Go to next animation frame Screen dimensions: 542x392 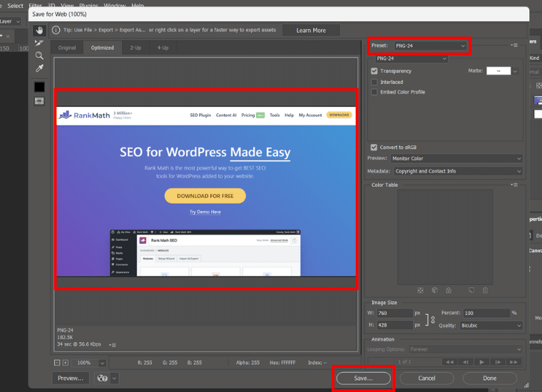coord(498,362)
